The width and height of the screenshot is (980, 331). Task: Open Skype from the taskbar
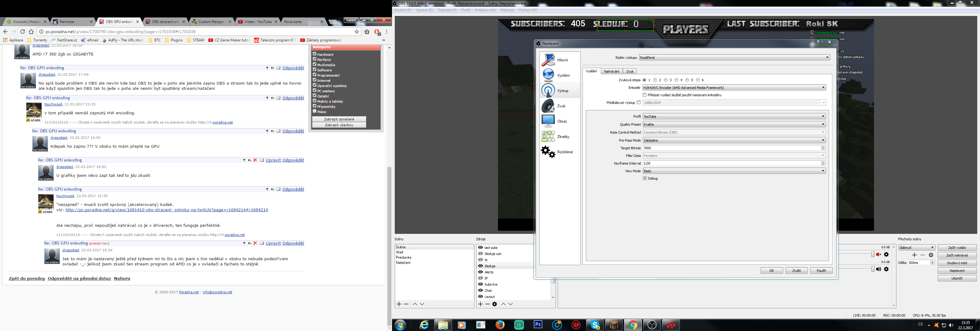[595, 325]
